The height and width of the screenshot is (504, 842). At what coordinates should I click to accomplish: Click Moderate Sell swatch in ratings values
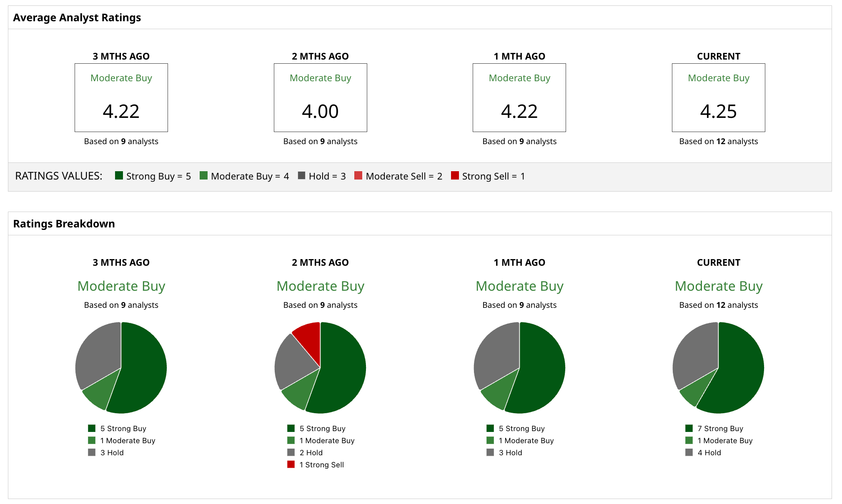[358, 176]
